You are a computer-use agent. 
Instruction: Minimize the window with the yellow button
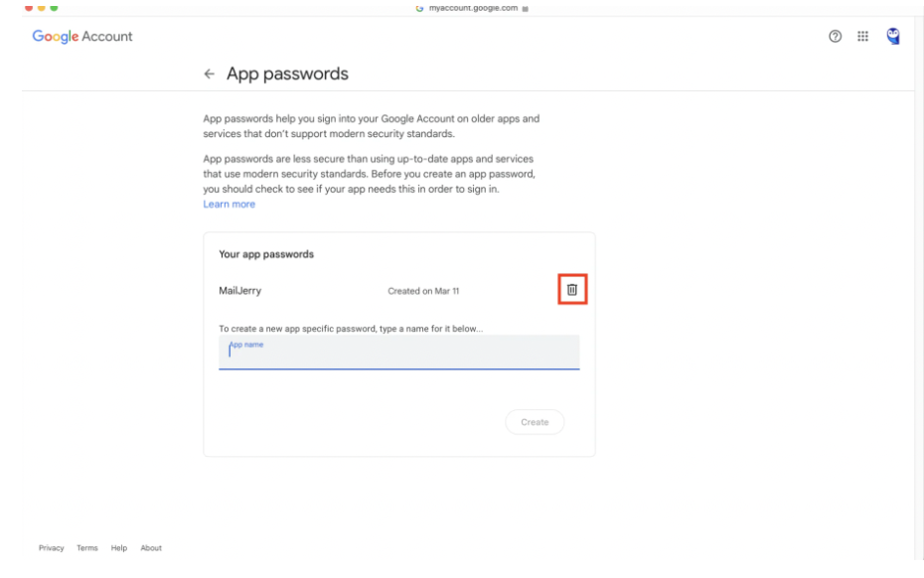click(x=42, y=8)
